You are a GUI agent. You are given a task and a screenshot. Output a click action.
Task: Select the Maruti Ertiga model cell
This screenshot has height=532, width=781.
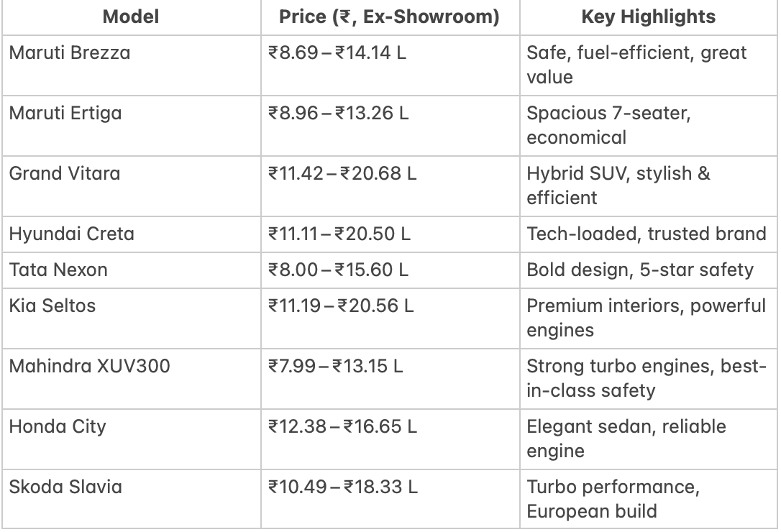[131, 126]
